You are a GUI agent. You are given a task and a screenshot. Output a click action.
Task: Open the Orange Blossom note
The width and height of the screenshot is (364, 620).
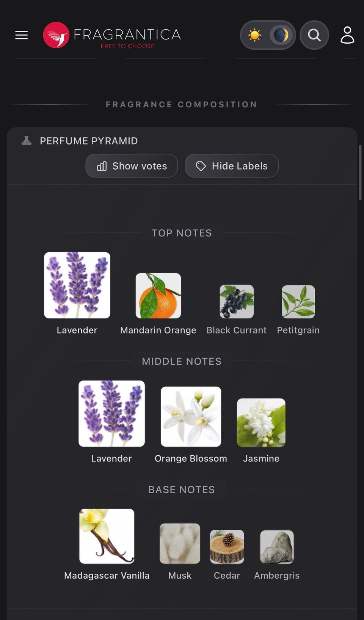click(191, 417)
